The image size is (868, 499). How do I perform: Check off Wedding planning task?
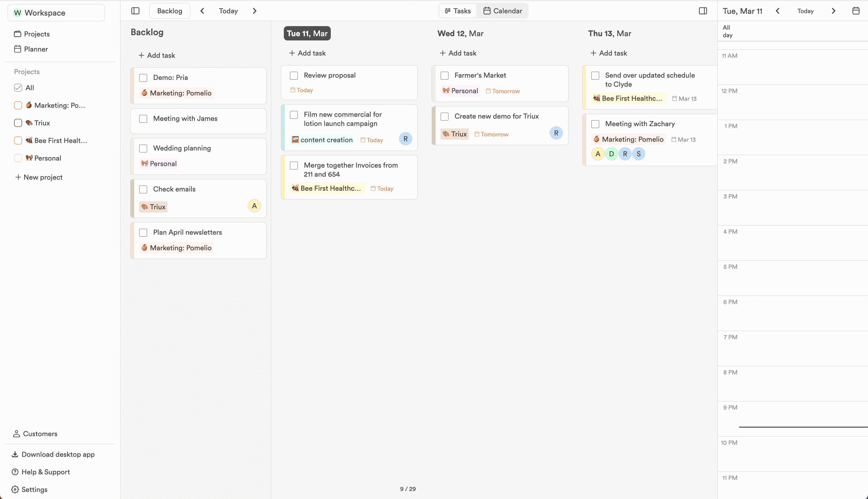coord(143,148)
